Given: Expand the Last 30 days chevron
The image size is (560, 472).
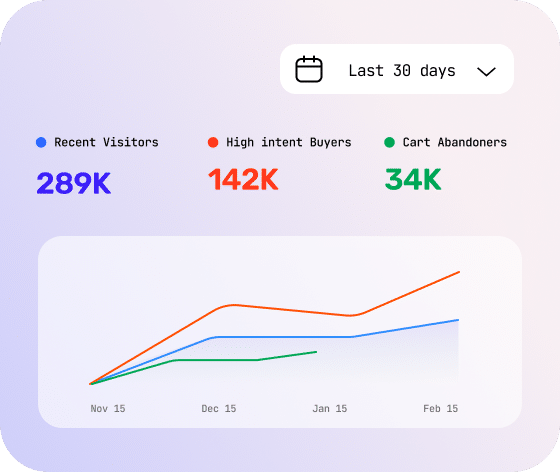Looking at the screenshot, I should [486, 71].
